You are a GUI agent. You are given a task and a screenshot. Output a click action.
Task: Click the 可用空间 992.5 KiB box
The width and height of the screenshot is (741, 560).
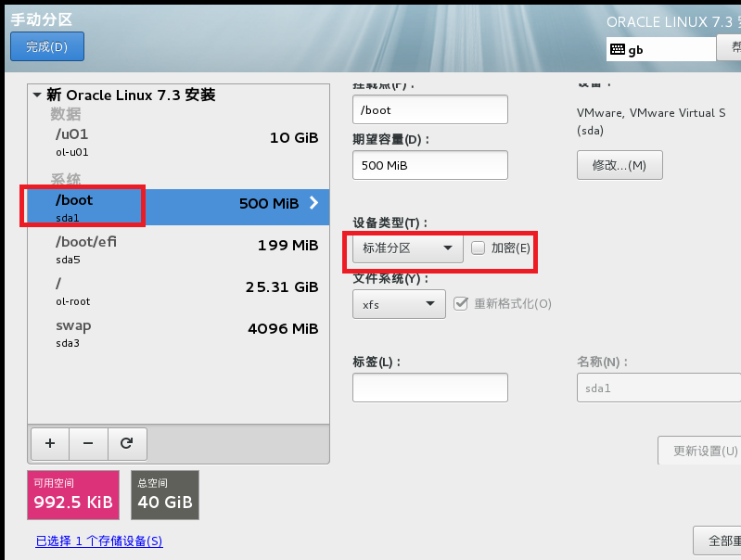[x=73, y=495]
